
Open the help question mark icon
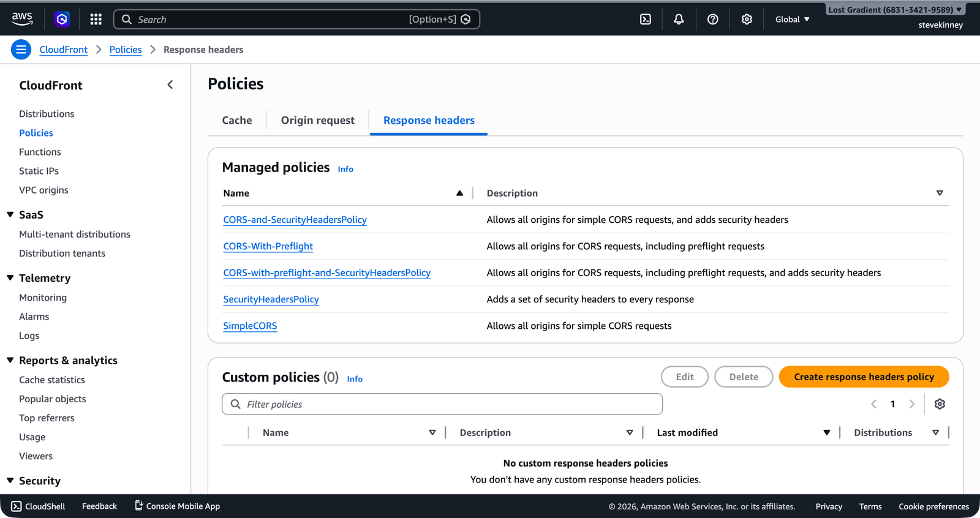point(713,20)
